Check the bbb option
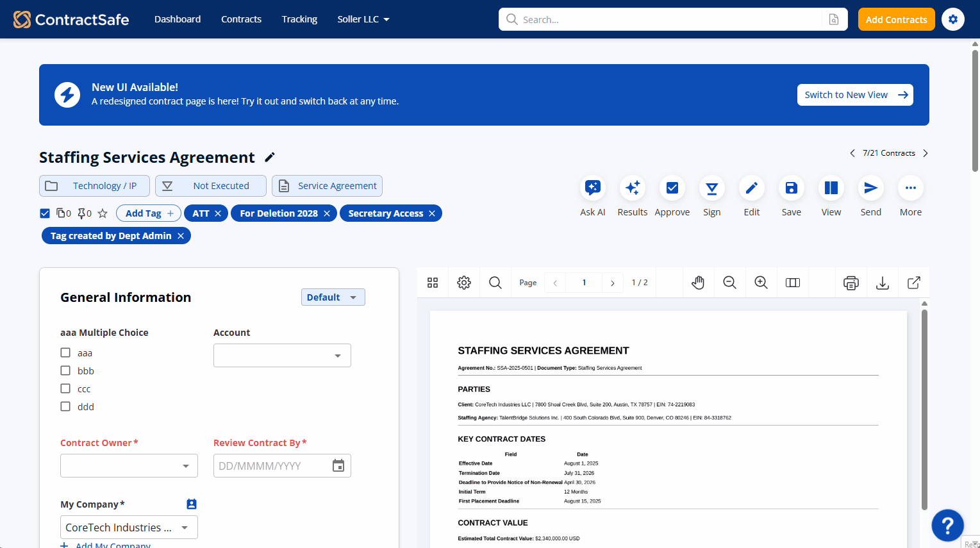This screenshot has height=548, width=980. (x=65, y=370)
